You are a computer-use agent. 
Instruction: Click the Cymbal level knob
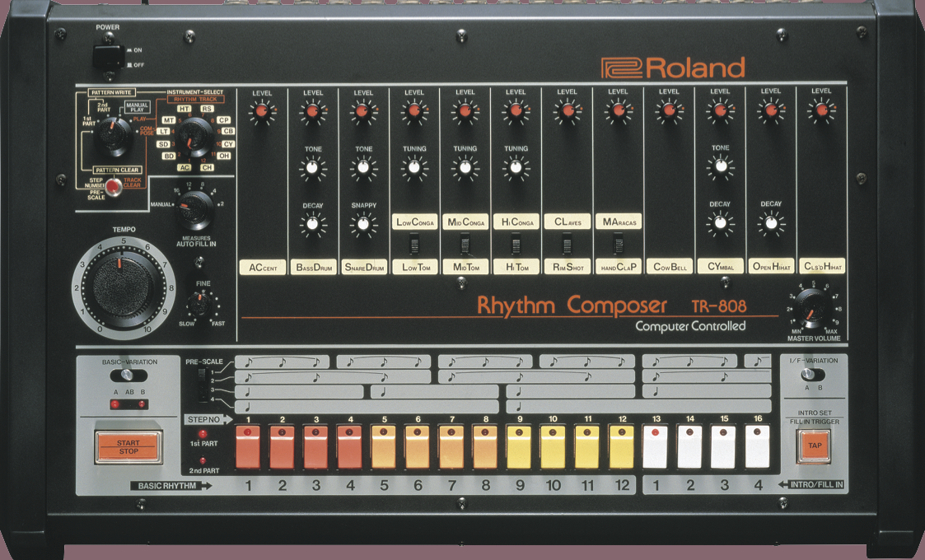tap(720, 110)
